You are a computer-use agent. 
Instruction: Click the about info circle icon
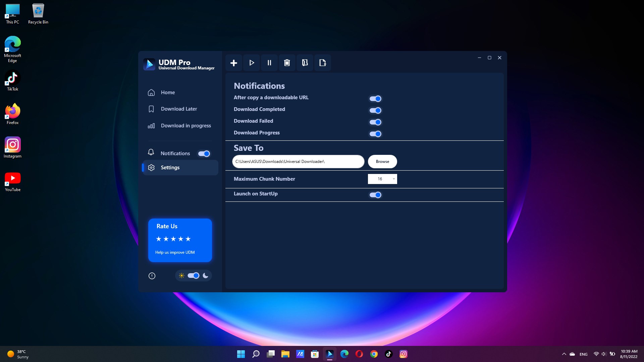point(152,276)
